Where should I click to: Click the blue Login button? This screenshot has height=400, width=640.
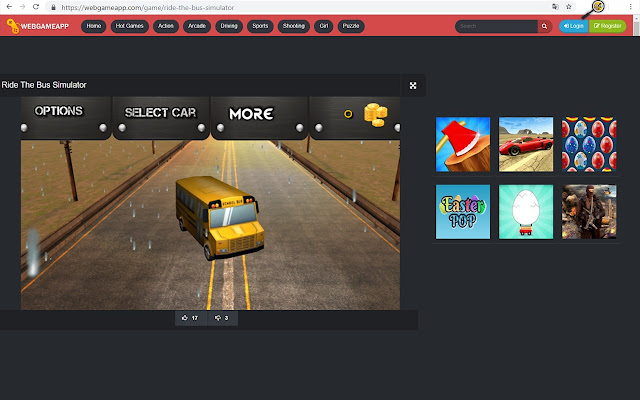pos(573,26)
